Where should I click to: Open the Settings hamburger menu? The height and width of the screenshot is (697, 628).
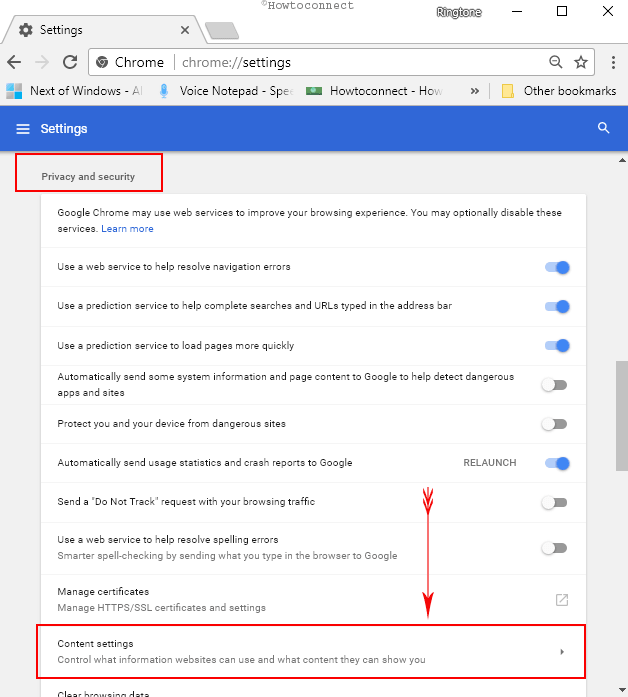click(x=23, y=129)
